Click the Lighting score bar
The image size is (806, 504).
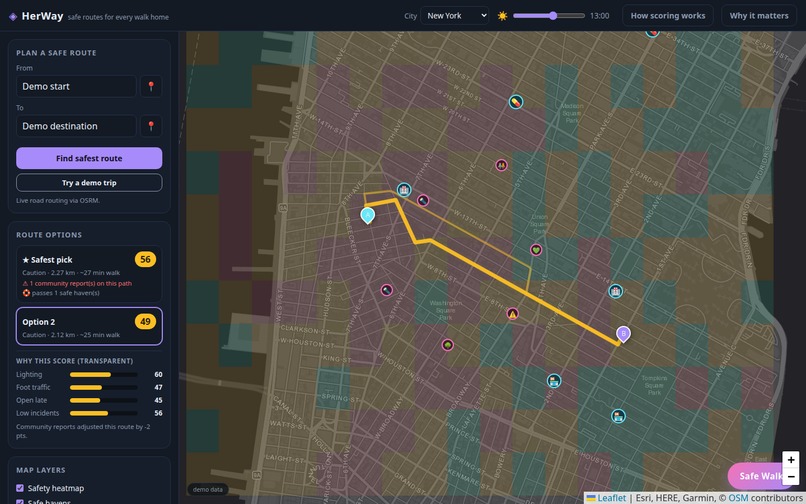103,374
